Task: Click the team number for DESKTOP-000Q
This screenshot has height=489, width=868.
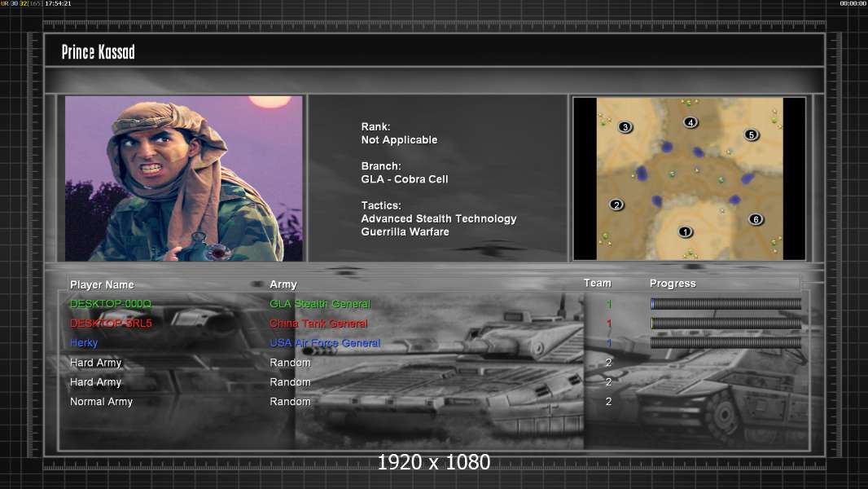Action: [x=609, y=303]
